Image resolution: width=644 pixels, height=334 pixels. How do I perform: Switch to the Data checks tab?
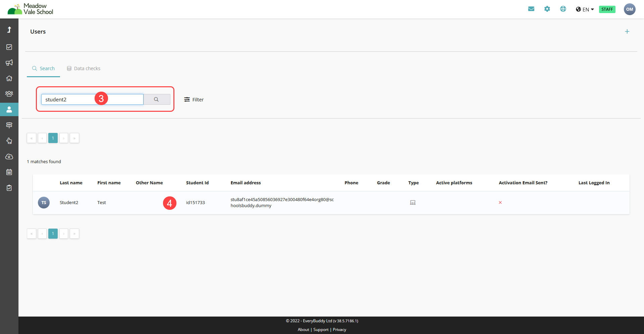[84, 68]
